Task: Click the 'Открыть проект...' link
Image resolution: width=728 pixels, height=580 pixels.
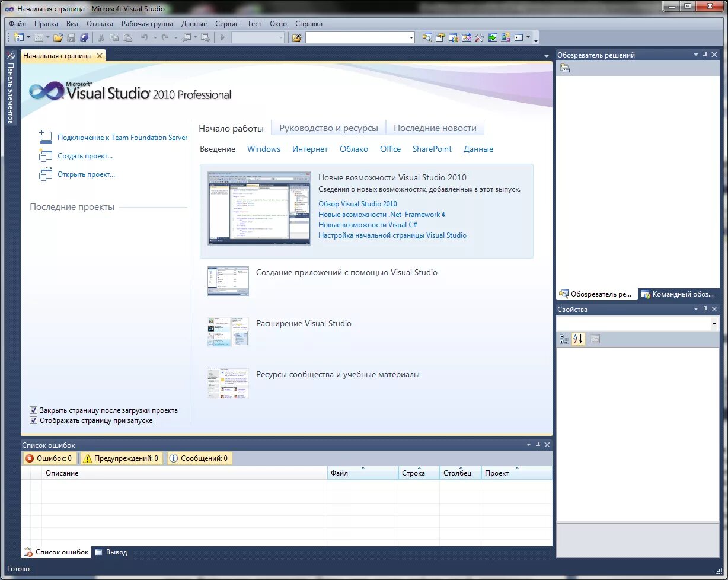Action: tap(86, 174)
